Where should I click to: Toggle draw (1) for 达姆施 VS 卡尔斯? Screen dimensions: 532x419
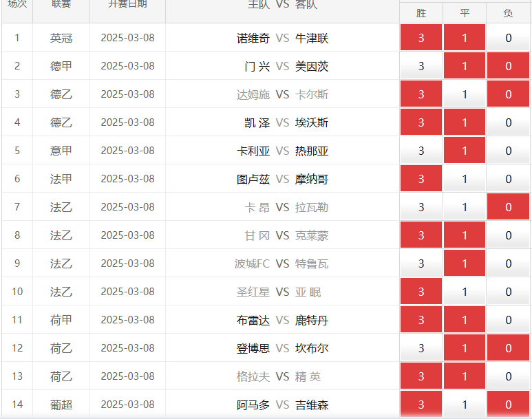coord(465,94)
